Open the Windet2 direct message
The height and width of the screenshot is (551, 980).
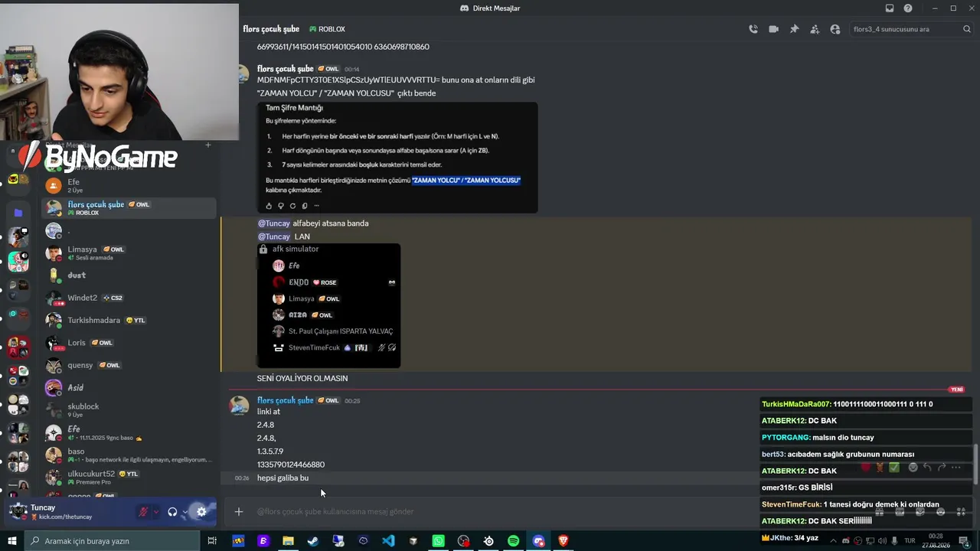[129, 298]
